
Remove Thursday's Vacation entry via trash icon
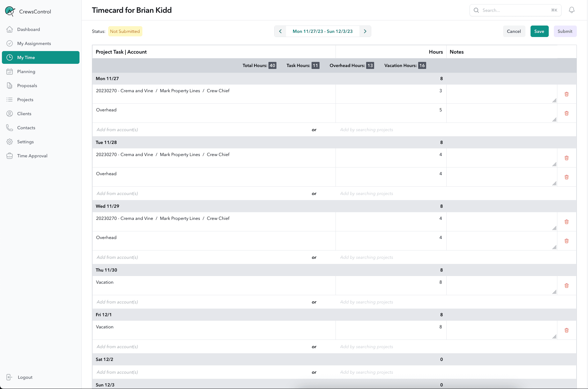pos(566,286)
